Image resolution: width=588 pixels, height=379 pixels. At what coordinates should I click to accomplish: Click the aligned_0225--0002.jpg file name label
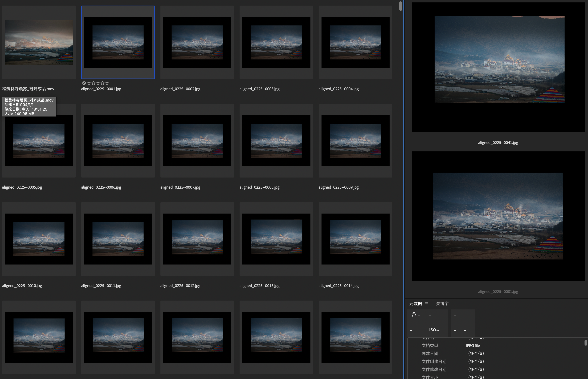coord(180,89)
